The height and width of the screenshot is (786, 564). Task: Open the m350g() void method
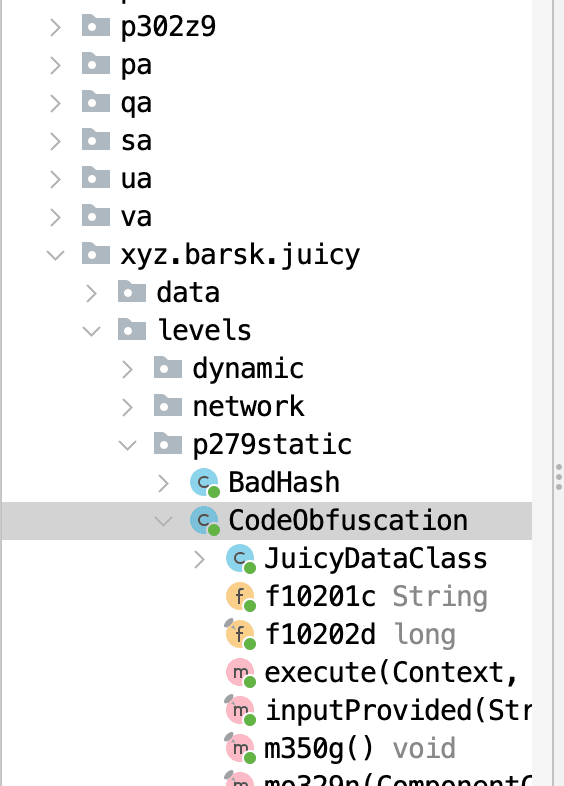[x=360, y=748]
